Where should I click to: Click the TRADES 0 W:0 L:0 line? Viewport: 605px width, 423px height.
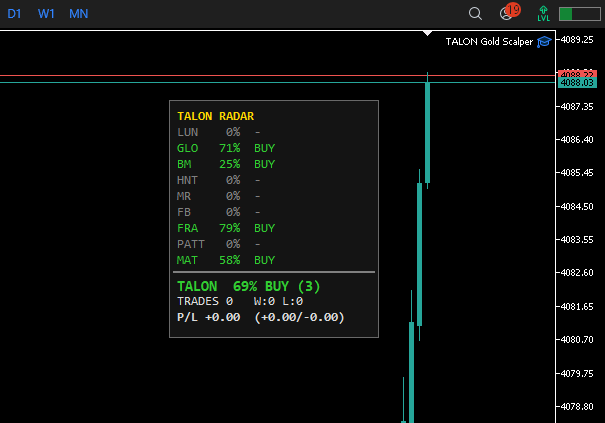(240, 301)
